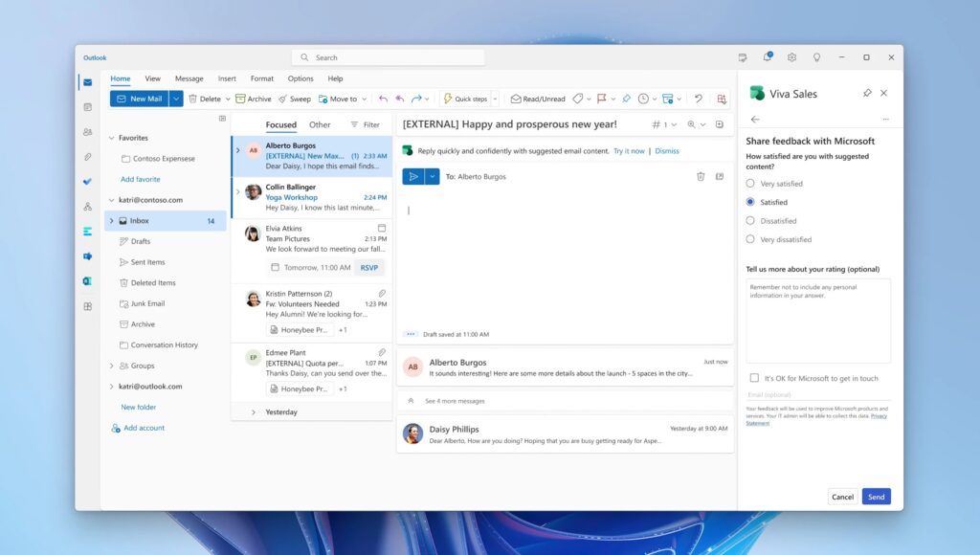This screenshot has height=555, width=980.
Task: Click the rating feedback text box
Action: click(818, 321)
